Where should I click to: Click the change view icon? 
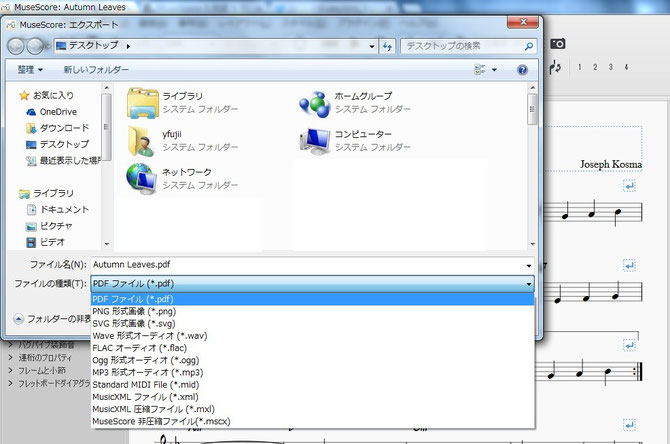[480, 69]
